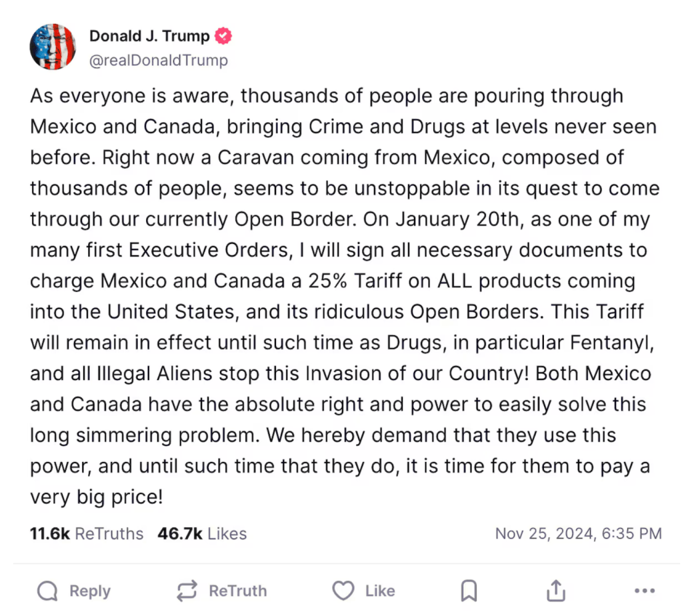Open the share upload icon
Image resolution: width=682 pixels, height=616 pixels.
coord(555,591)
